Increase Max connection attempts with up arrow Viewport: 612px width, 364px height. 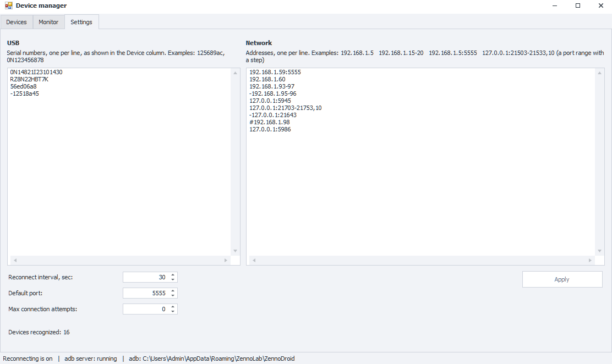click(173, 307)
